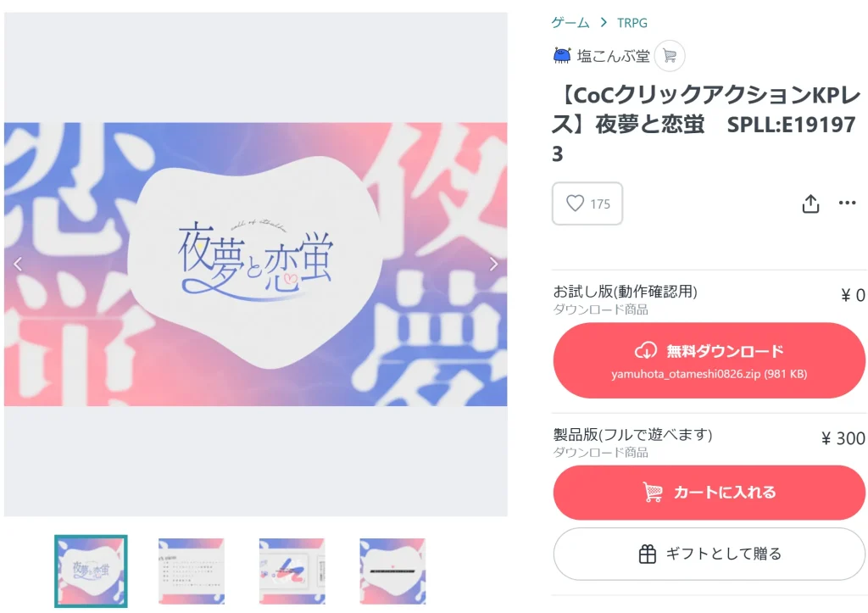Click the cloud download icon on 無料ダウンロード
This screenshot has width=868, height=613.
click(645, 350)
